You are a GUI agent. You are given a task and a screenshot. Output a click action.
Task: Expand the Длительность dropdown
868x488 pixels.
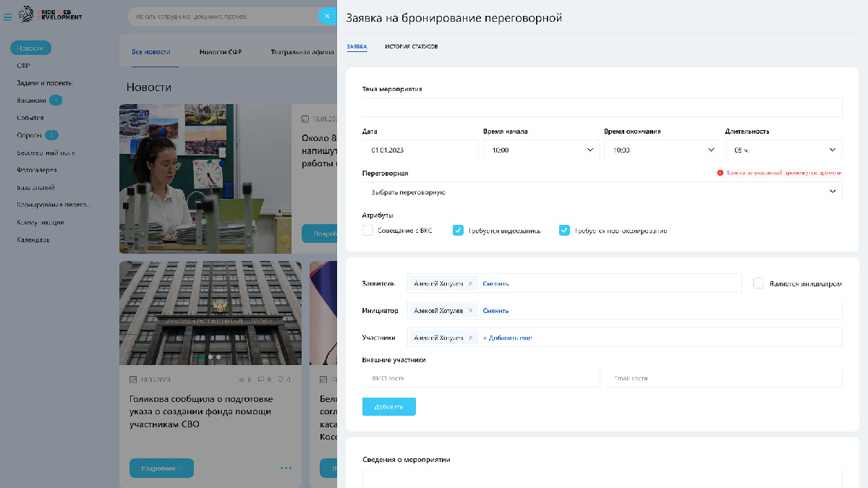(x=783, y=150)
